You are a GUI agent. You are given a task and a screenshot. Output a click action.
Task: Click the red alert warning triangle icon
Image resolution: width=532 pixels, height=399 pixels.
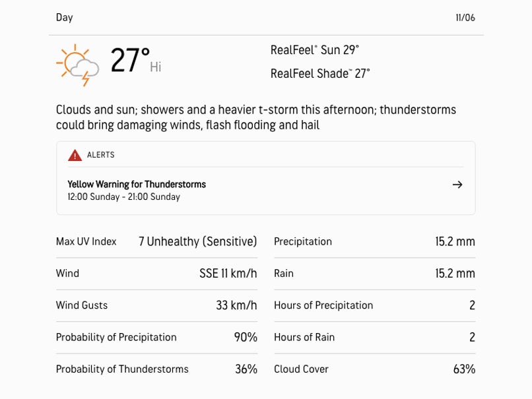pyautogui.click(x=75, y=156)
